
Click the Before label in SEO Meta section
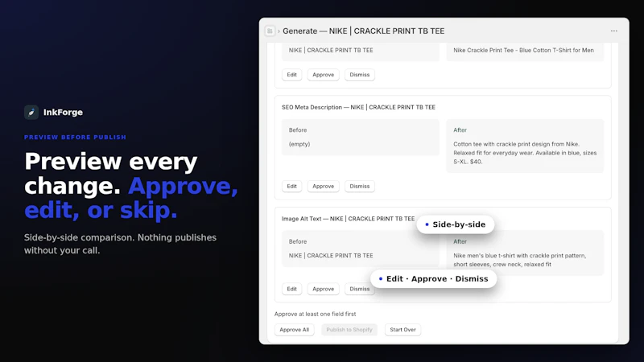coord(298,130)
